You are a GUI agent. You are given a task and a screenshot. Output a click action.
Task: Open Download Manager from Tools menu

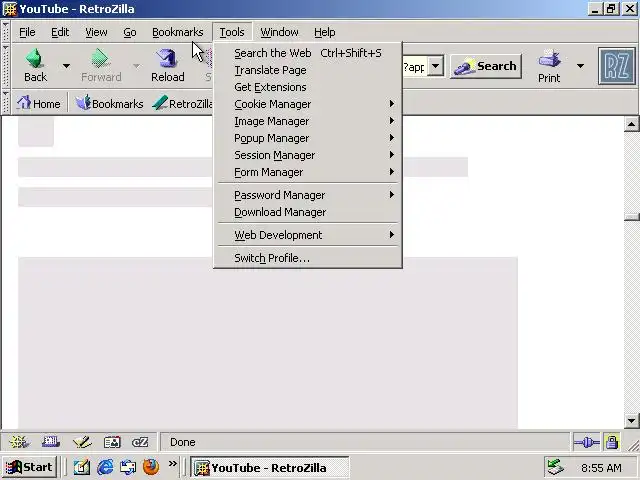pos(308,212)
